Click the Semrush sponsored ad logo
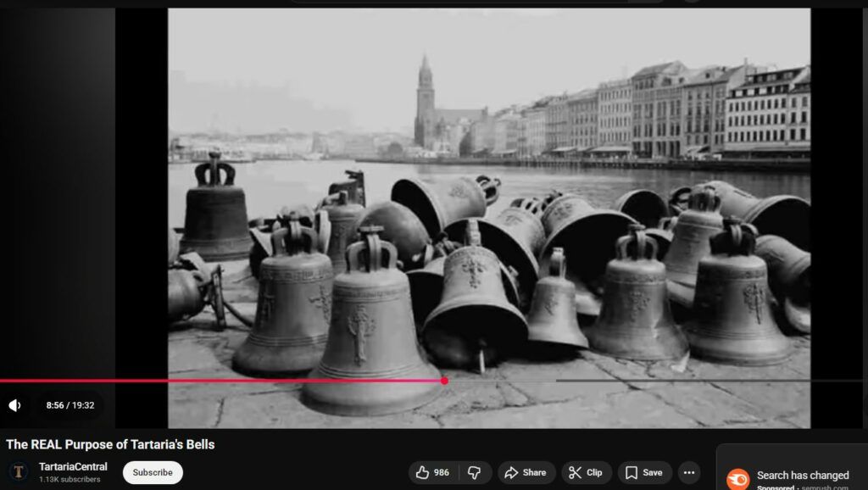868x490 pixels. [x=737, y=480]
